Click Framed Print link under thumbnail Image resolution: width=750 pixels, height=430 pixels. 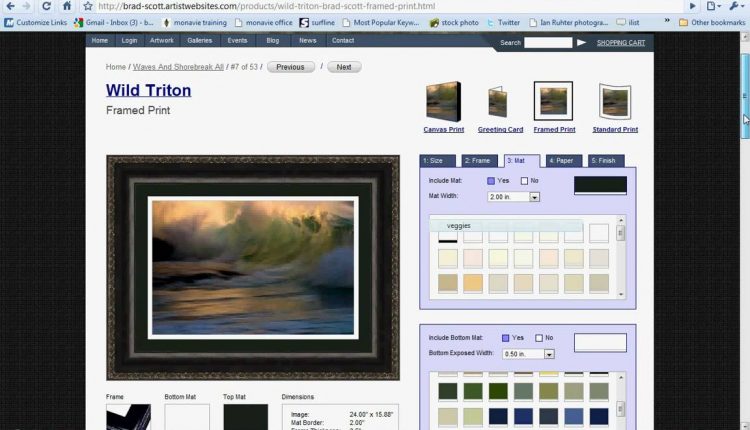tap(554, 130)
